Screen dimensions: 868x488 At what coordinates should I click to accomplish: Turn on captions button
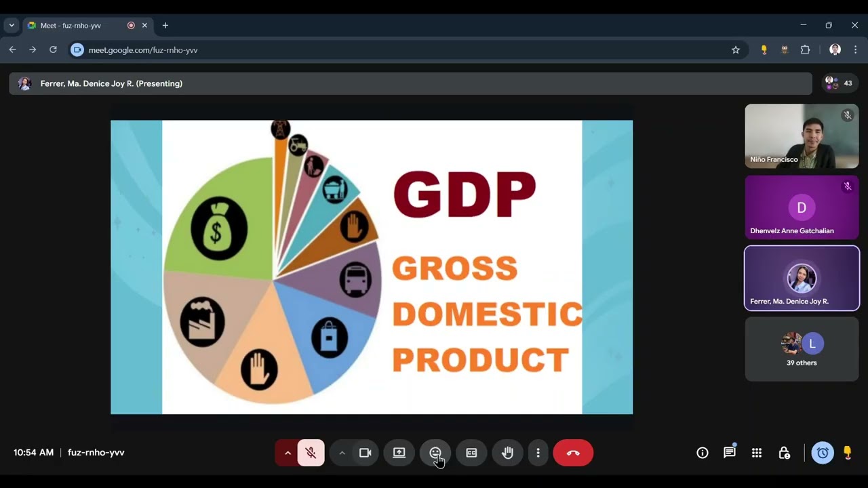(x=471, y=453)
